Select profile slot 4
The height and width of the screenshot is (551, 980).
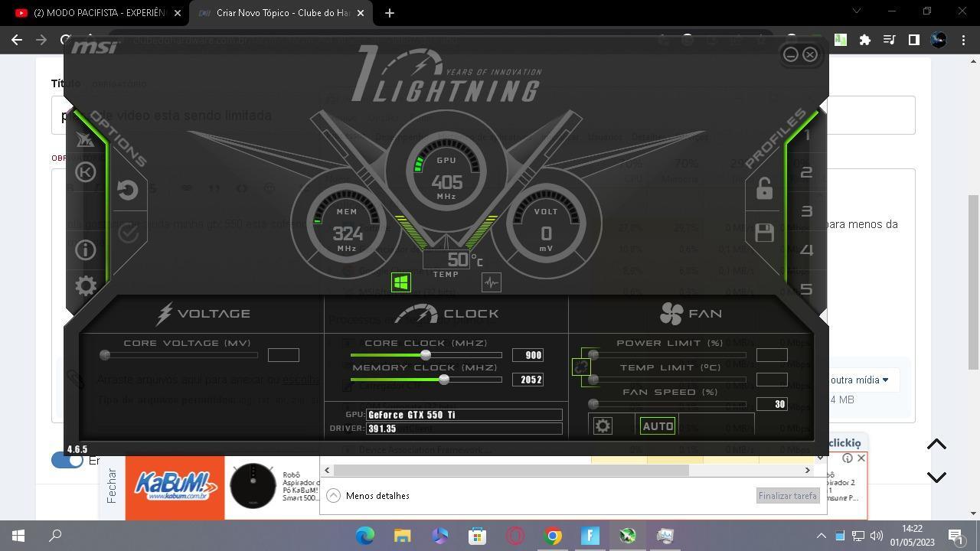pyautogui.click(x=806, y=250)
